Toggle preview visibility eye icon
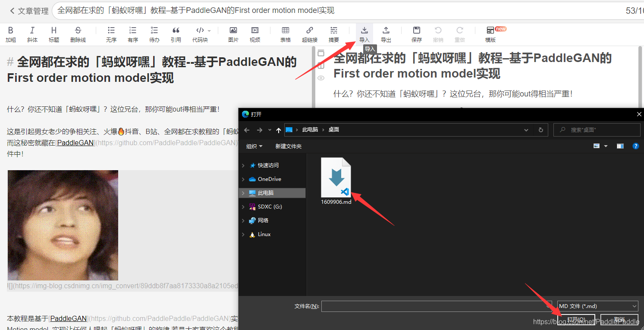This screenshot has width=644, height=330. coord(321,78)
